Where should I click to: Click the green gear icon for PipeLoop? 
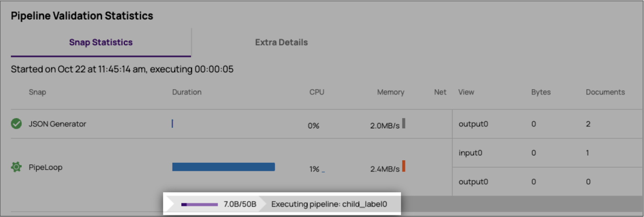[16, 167]
